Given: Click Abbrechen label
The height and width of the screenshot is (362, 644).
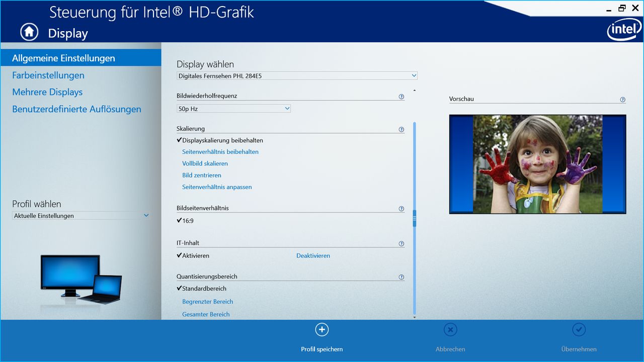Looking at the screenshot, I should [x=450, y=349].
